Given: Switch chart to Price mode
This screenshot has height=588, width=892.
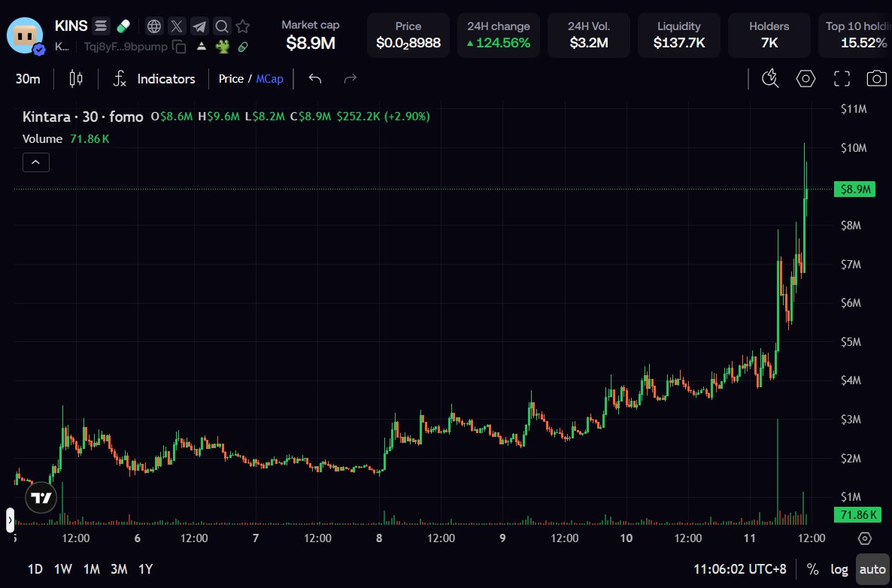Looking at the screenshot, I should 231,78.
